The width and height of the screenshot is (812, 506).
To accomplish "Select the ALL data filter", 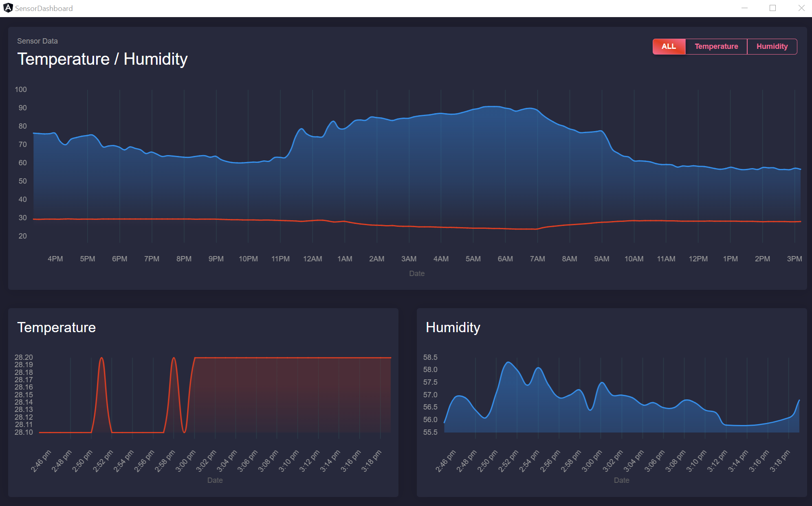I will [x=669, y=46].
